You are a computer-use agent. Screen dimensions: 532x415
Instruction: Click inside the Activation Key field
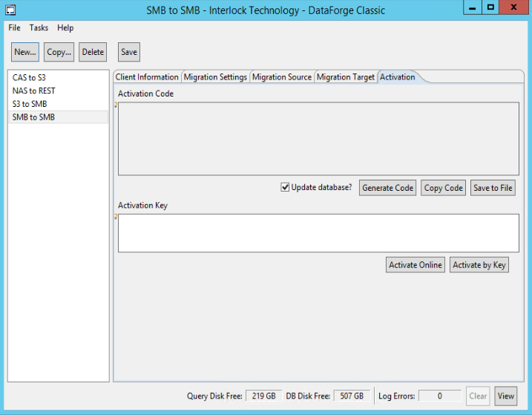point(318,233)
